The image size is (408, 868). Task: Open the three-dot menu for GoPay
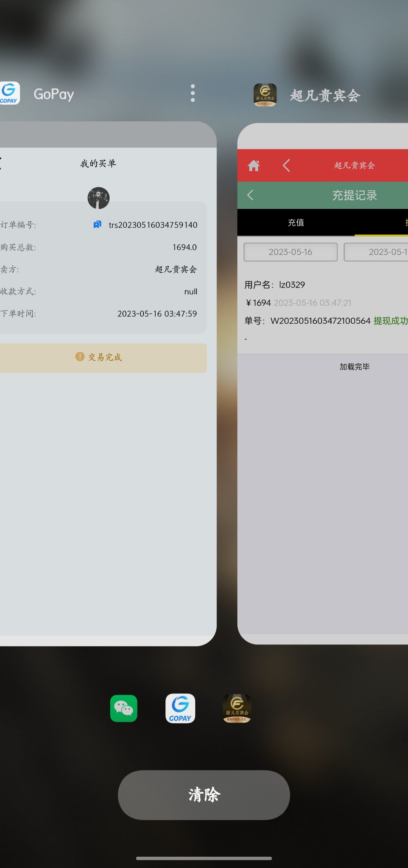tap(193, 93)
